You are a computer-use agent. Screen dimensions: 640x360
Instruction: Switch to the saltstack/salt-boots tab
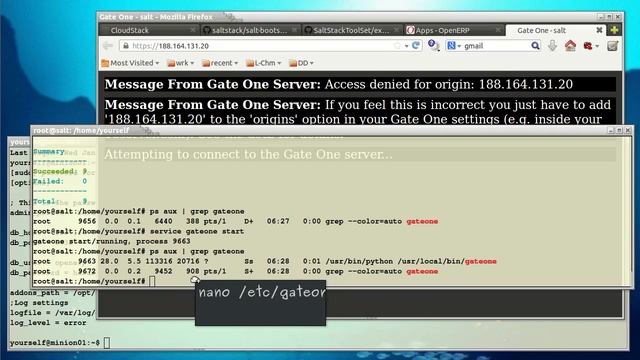click(251, 30)
